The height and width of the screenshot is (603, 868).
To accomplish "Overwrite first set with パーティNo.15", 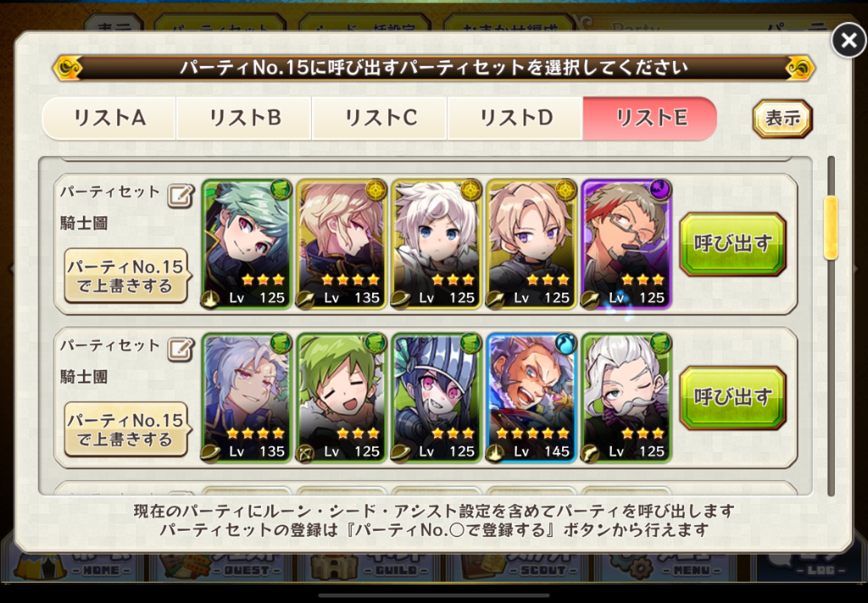I will (x=125, y=276).
